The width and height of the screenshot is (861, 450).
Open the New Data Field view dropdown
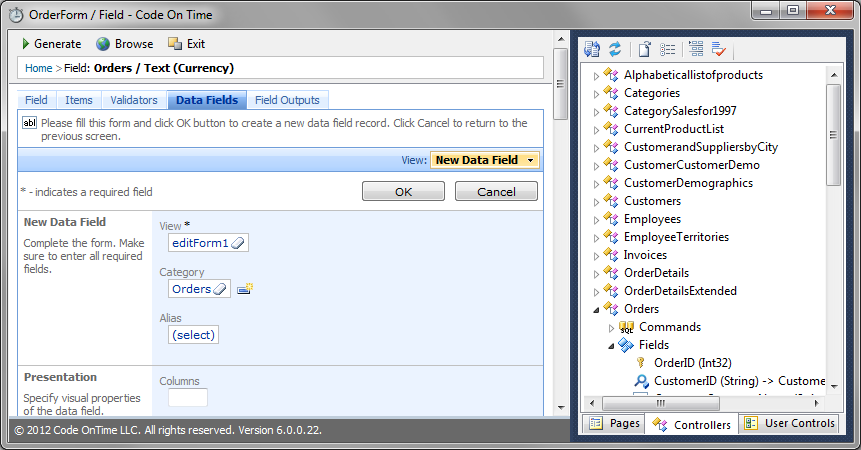coord(485,160)
